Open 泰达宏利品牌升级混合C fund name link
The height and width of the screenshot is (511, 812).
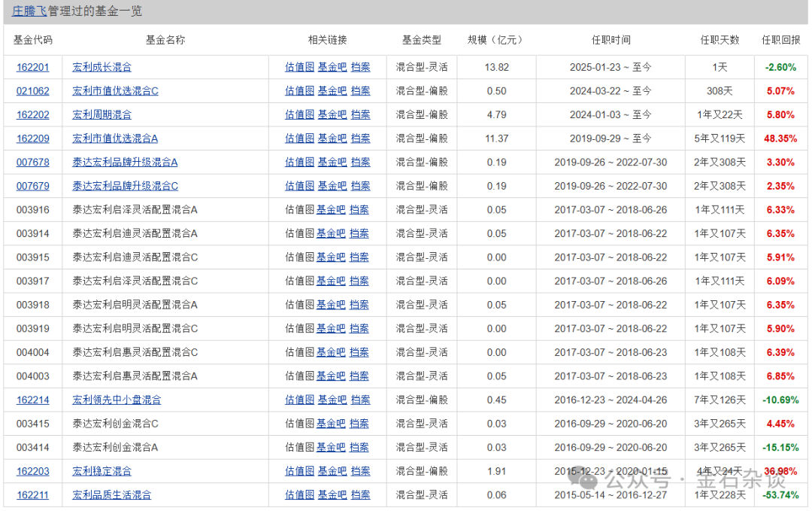coord(125,186)
